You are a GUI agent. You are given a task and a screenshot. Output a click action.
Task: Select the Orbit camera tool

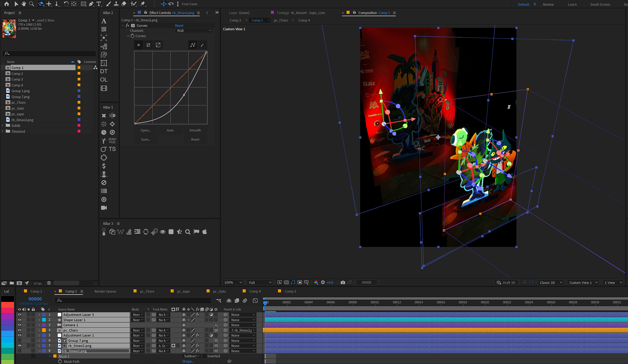pyautogui.click(x=41, y=4)
